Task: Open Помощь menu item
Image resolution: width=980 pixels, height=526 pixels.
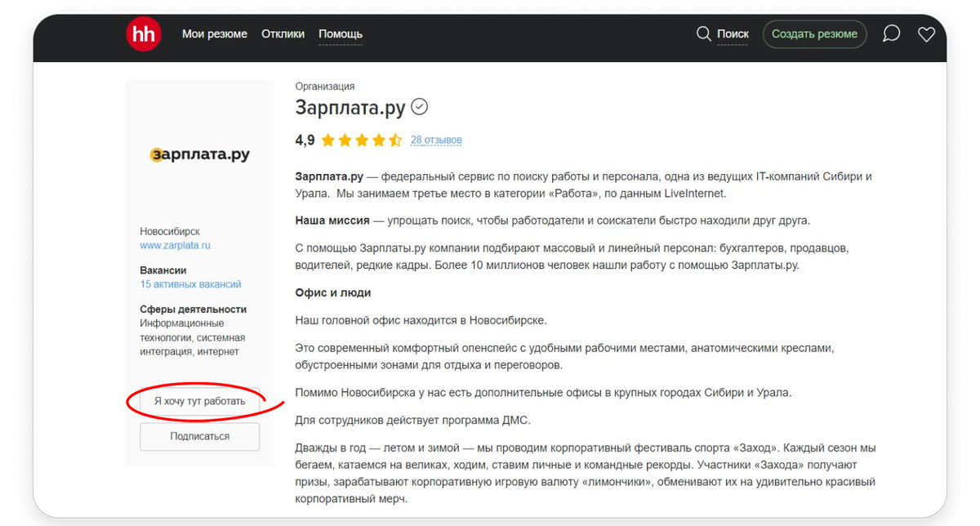Action: [x=341, y=33]
